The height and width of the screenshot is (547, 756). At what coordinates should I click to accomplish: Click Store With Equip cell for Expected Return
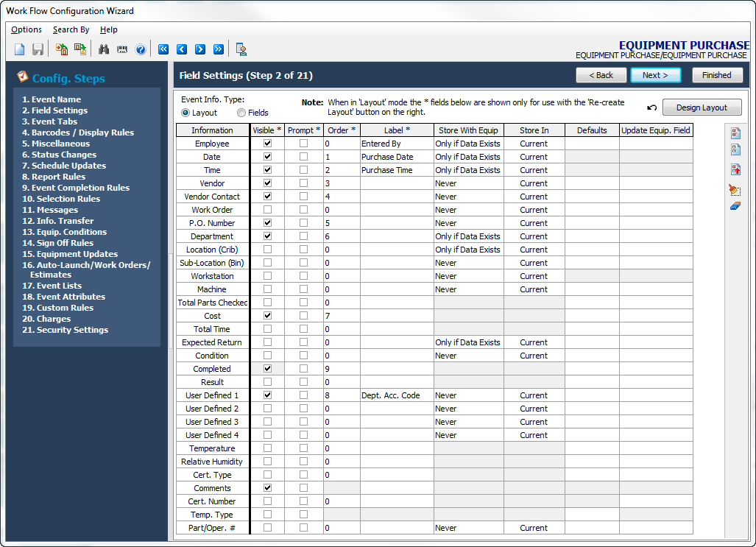coord(469,342)
